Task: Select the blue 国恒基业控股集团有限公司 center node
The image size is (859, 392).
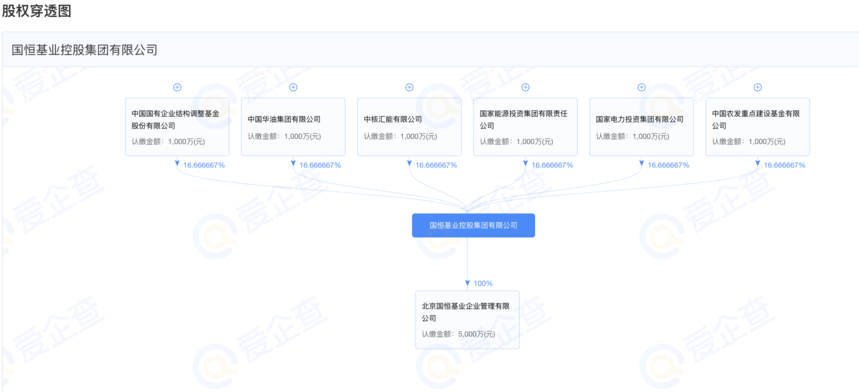Action: pyautogui.click(x=473, y=225)
